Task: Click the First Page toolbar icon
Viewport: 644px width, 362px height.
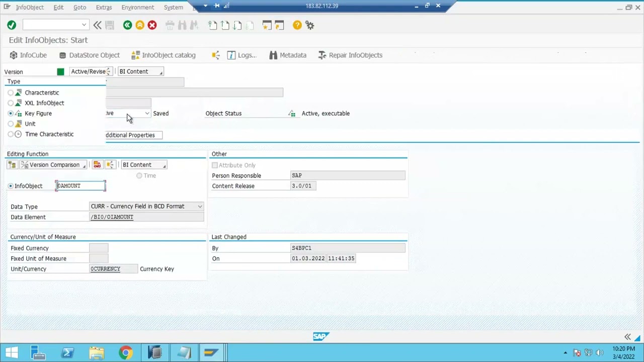Action: 213,25
